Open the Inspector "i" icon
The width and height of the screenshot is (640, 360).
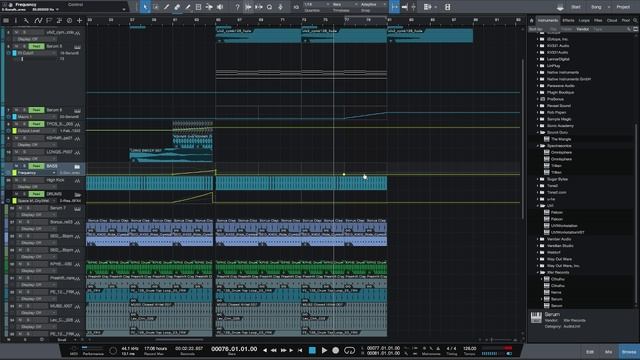click(x=16, y=20)
